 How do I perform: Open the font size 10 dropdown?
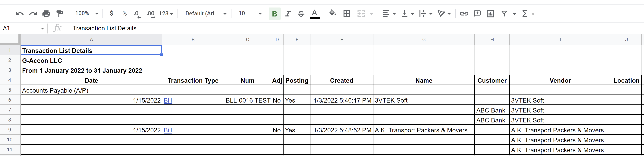250,13
